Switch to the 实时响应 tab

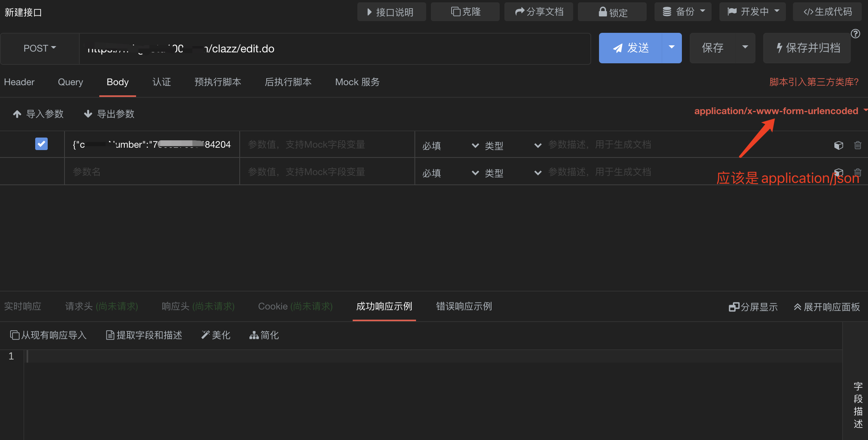pyautogui.click(x=23, y=306)
